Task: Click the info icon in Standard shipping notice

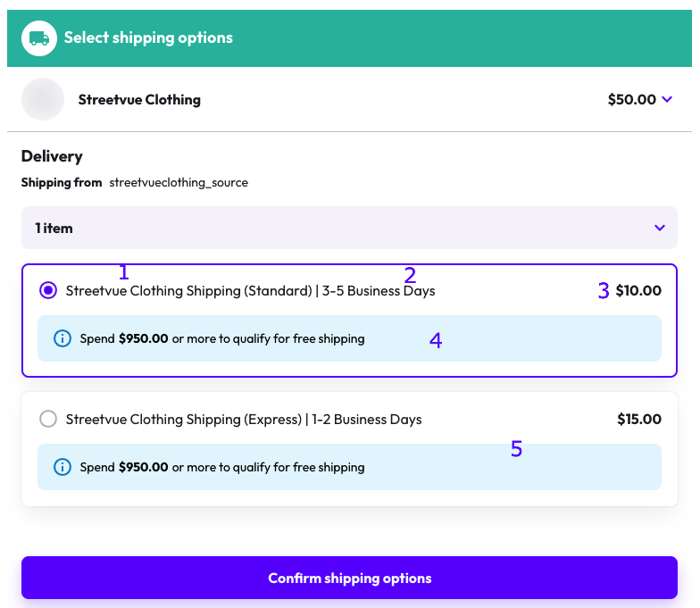Action: 62,338
